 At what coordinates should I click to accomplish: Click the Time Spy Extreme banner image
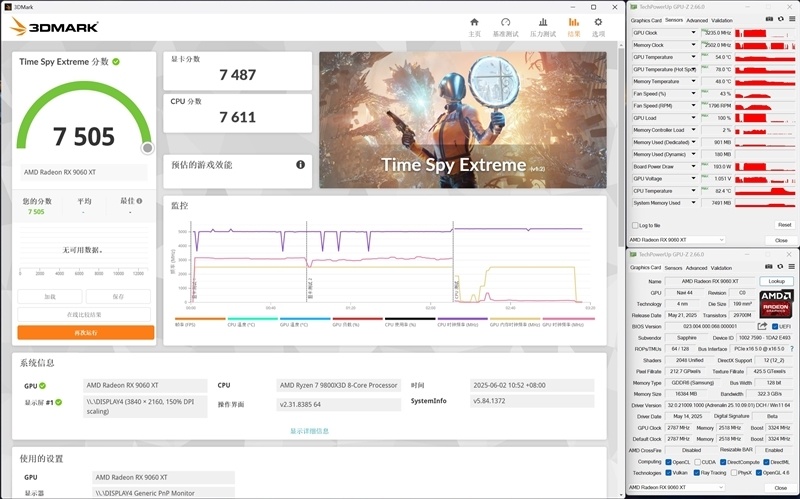pos(463,120)
